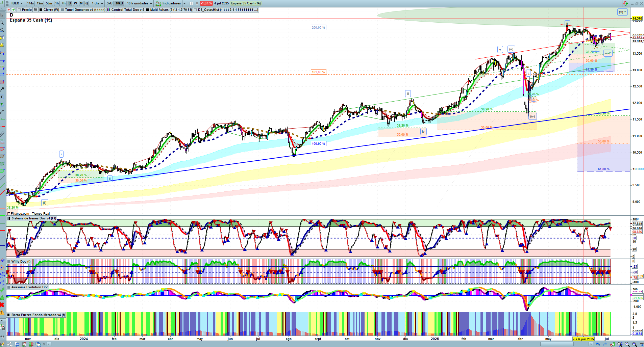Open the Sistema de trenes Doc v4 panel label
Image resolution: width=644 pixels, height=347 pixels.
point(33,218)
